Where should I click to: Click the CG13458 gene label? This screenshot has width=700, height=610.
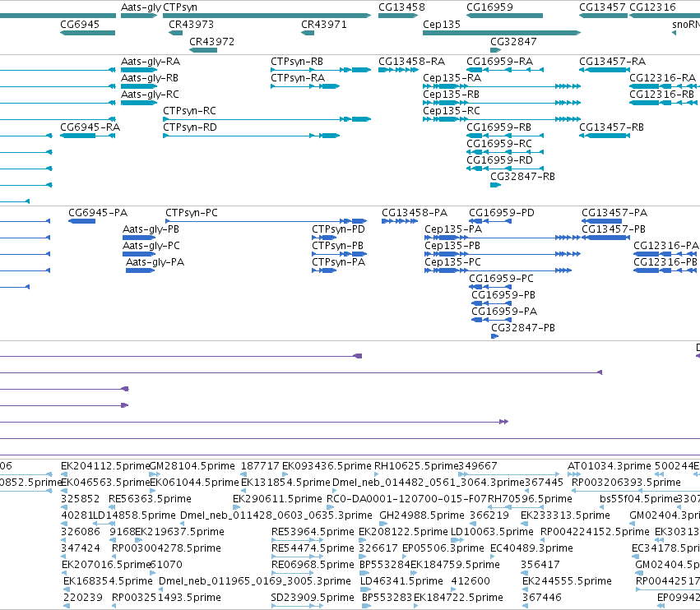click(x=401, y=7)
